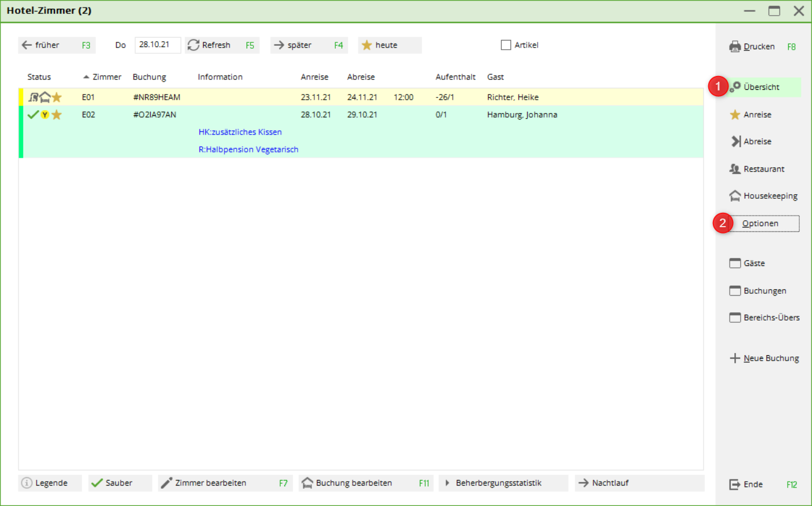Create a booking with Neue Buchung
Viewport: 812px width, 506px height.
pyautogui.click(x=764, y=358)
